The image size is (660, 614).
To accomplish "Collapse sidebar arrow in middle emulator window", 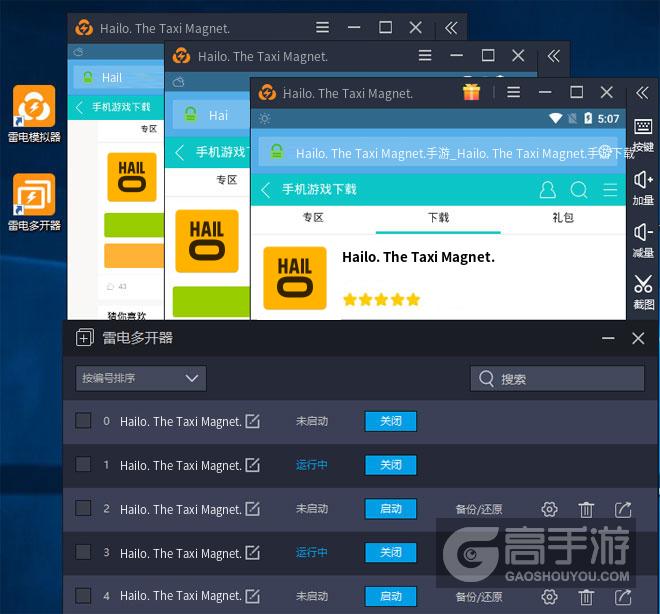I will point(553,56).
